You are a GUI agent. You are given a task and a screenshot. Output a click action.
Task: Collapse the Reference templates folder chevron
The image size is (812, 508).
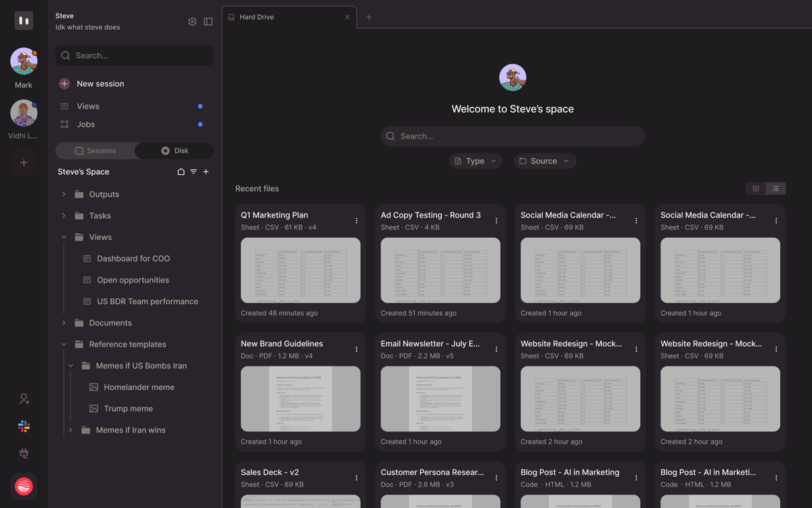coord(64,345)
